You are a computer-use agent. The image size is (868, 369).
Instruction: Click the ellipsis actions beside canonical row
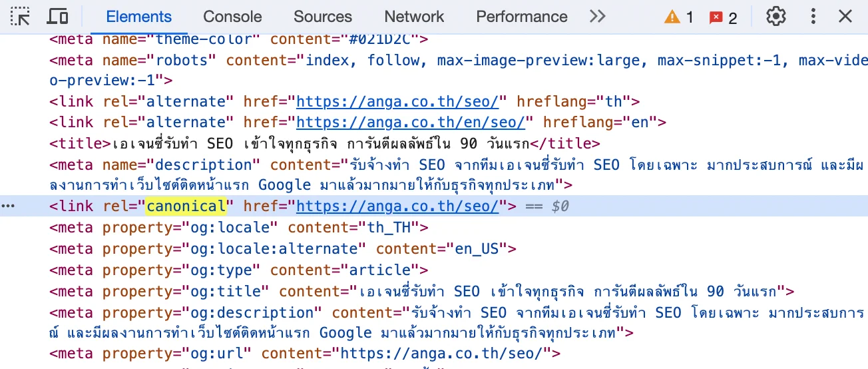pos(8,206)
